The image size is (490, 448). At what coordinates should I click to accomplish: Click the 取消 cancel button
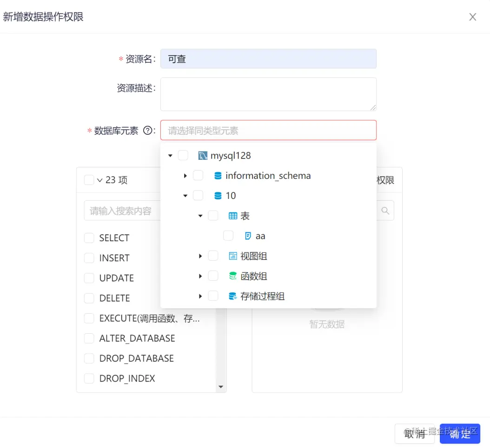(x=415, y=434)
